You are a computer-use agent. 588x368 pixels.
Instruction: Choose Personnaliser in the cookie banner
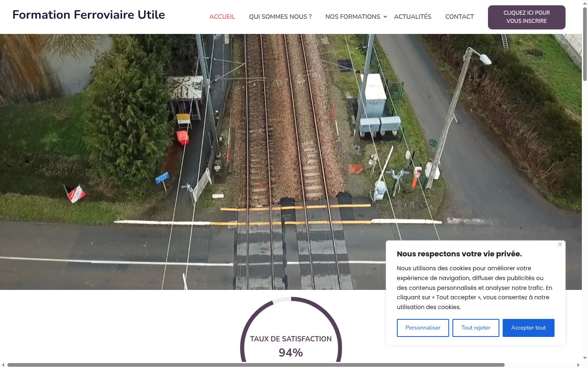tap(423, 328)
